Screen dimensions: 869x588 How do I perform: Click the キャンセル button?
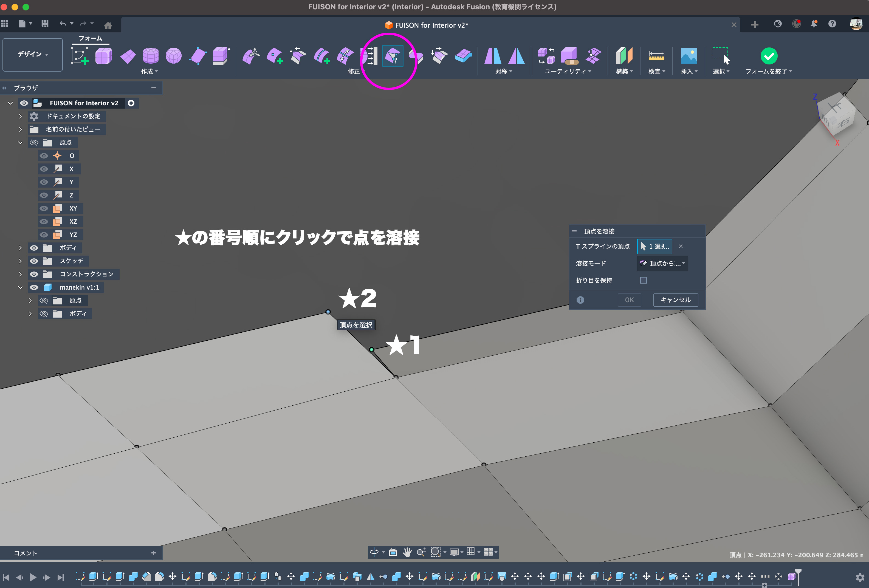point(675,300)
